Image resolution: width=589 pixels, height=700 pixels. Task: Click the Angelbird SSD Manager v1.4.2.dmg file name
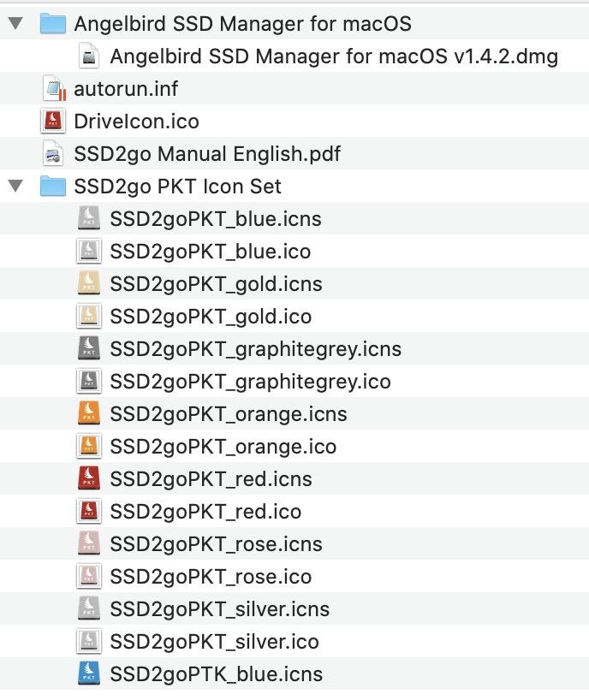click(x=334, y=56)
